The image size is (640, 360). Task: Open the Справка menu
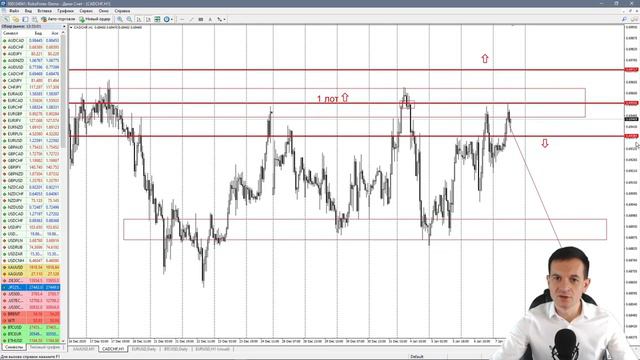(122, 11)
